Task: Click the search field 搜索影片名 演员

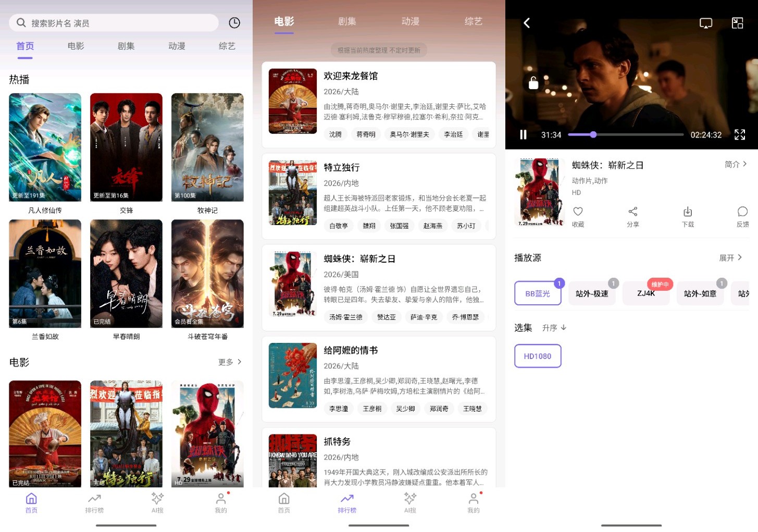Action: [x=114, y=23]
